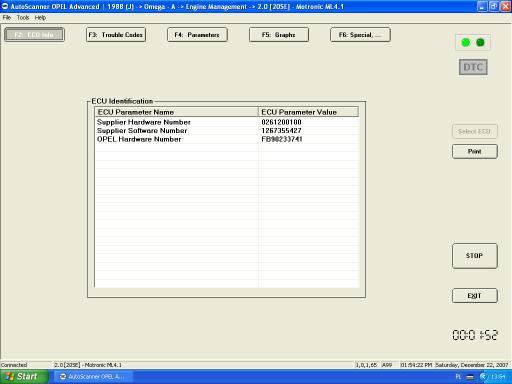512x384 pixels.
Task: Open the Windows Start menu
Action: [x=24, y=377]
